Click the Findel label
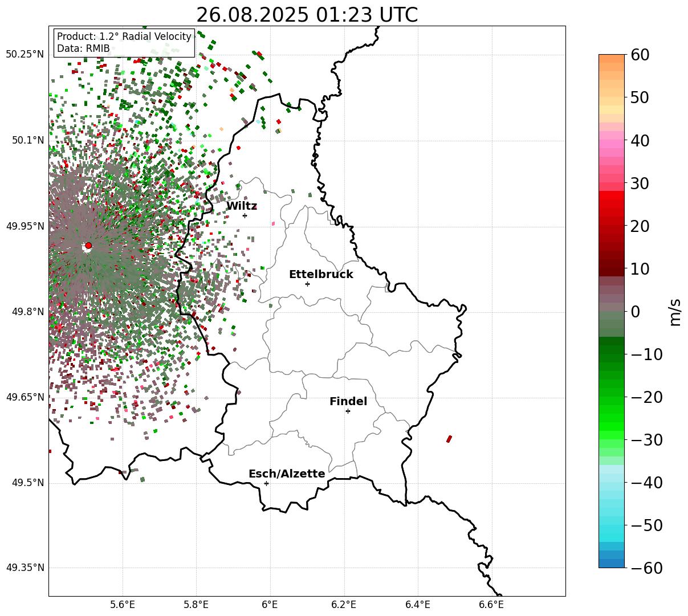 click(348, 402)
